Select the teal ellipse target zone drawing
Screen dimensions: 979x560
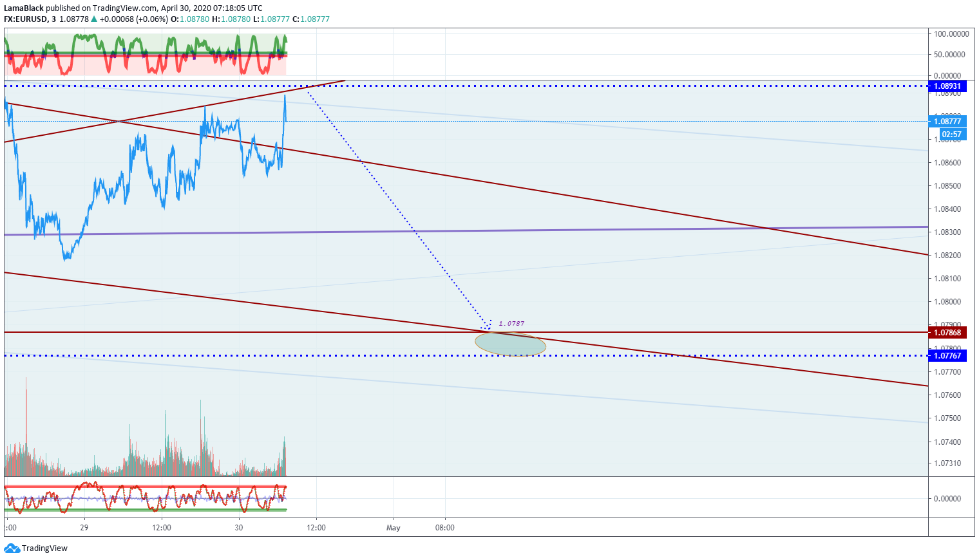pyautogui.click(x=510, y=344)
